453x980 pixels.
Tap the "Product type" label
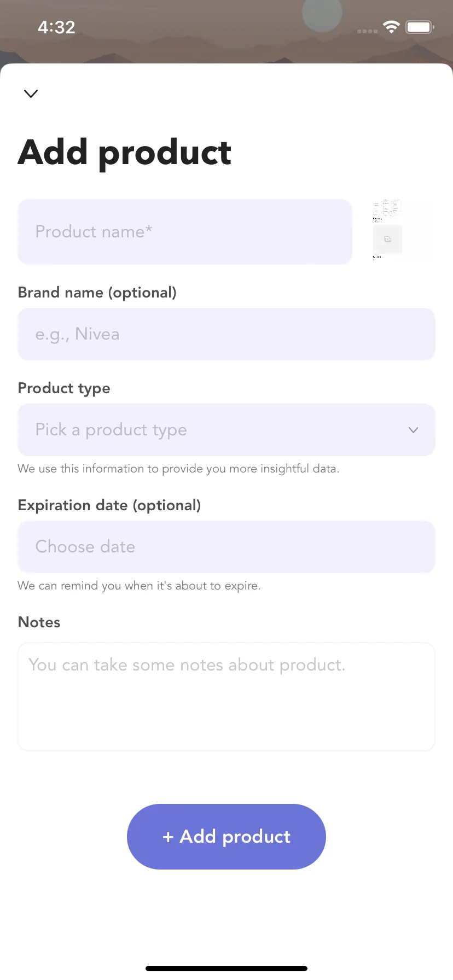coord(64,388)
